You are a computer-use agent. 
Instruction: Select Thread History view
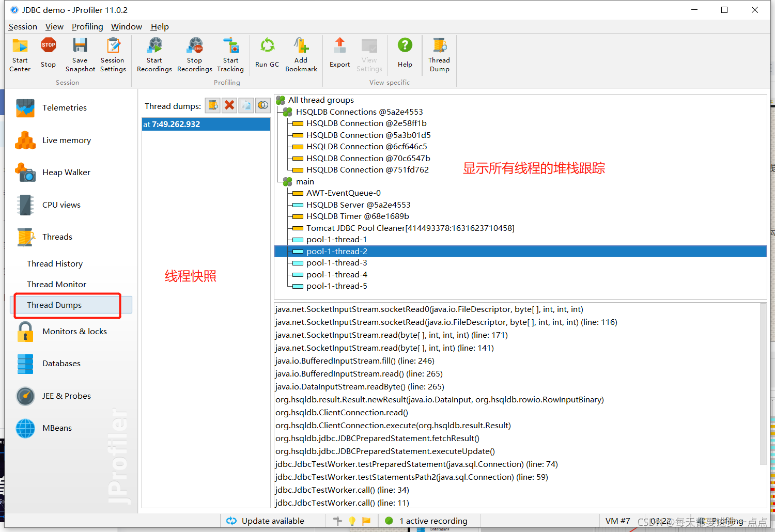[55, 263]
